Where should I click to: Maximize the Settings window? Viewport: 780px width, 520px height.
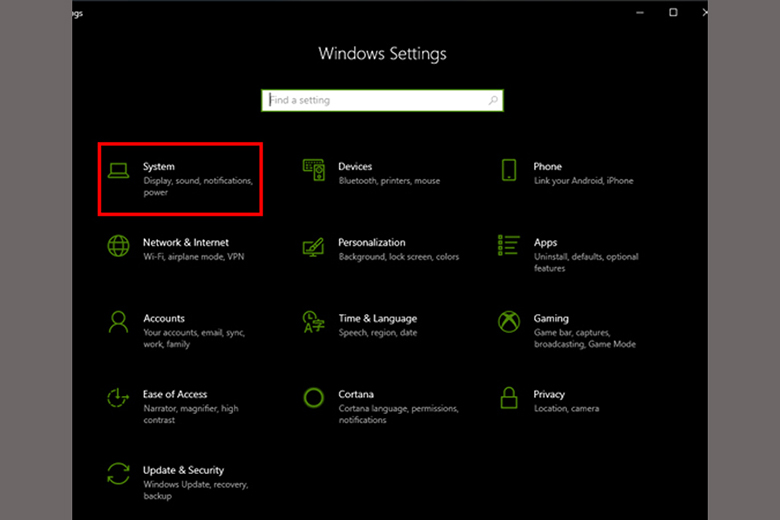pos(673,12)
